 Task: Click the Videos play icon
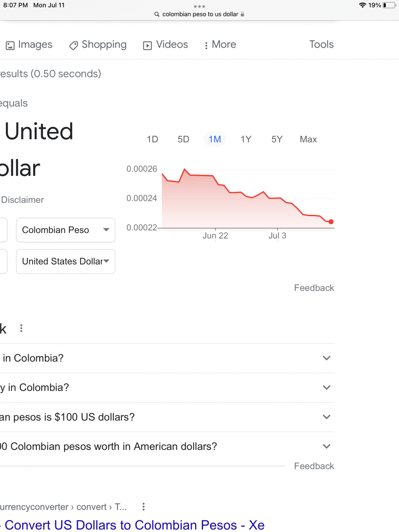pyautogui.click(x=147, y=46)
